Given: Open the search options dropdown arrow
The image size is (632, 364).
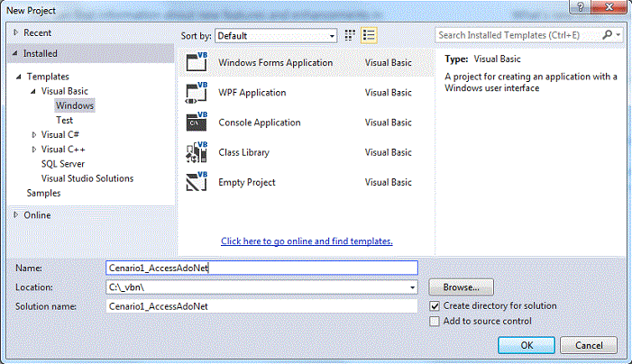Looking at the screenshot, I should click(618, 35).
